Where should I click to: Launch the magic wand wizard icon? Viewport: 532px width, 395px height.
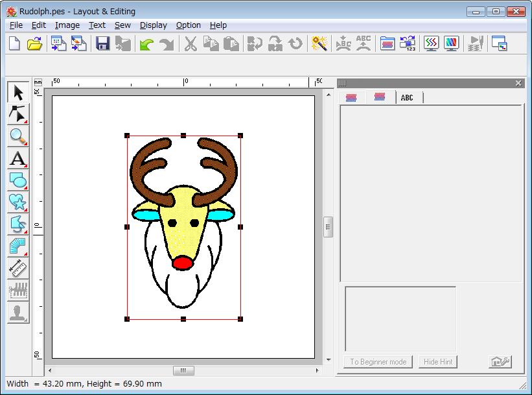tap(319, 44)
